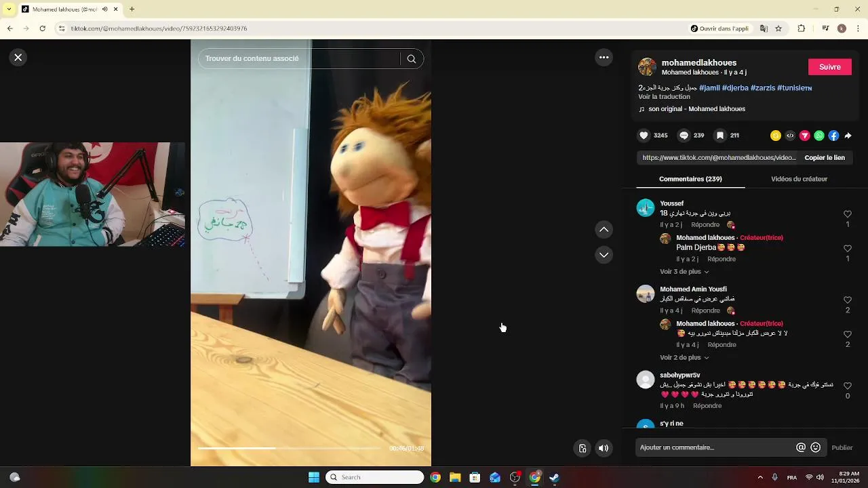Insert mention with @ icon
This screenshot has height=488, width=868.
tap(801, 447)
